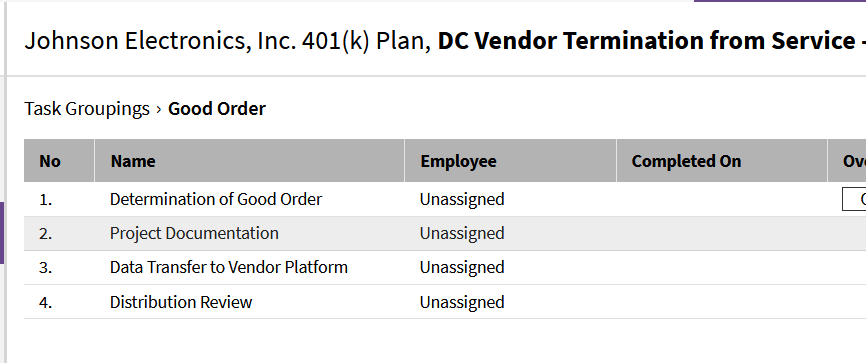This screenshot has height=363, width=866.
Task: Click Unassigned employee for Data Transfer row
Action: tap(462, 267)
